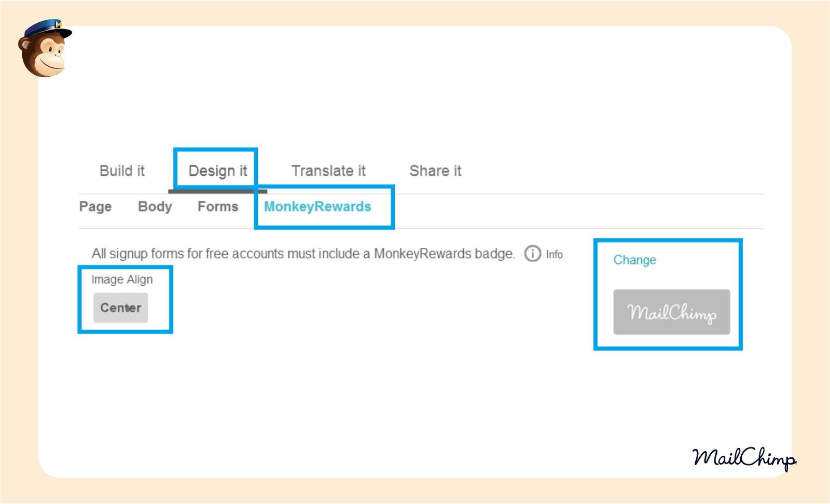Screen dimensions: 830x504
Task: Open the Center image align dropdown
Action: [121, 308]
